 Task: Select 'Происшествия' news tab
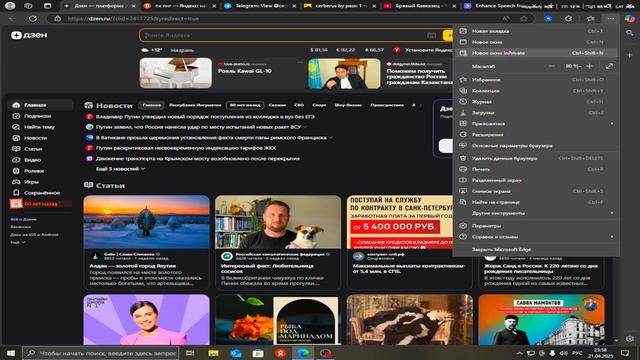coord(387,105)
